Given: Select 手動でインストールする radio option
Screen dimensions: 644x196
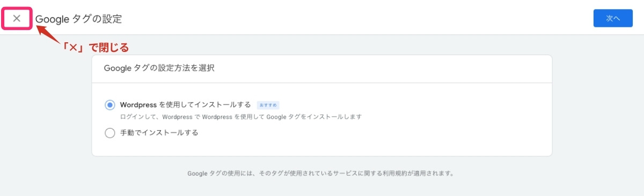Looking at the screenshot, I should [110, 133].
